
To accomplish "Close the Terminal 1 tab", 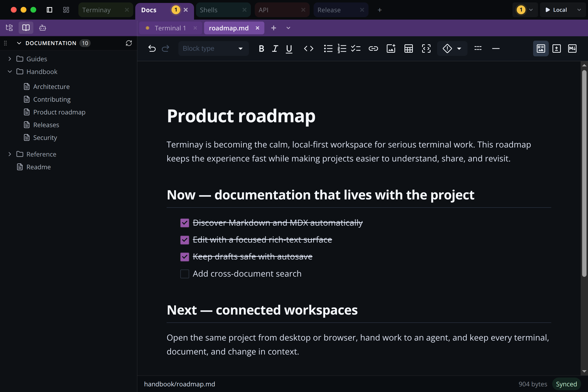I will pyautogui.click(x=195, y=28).
